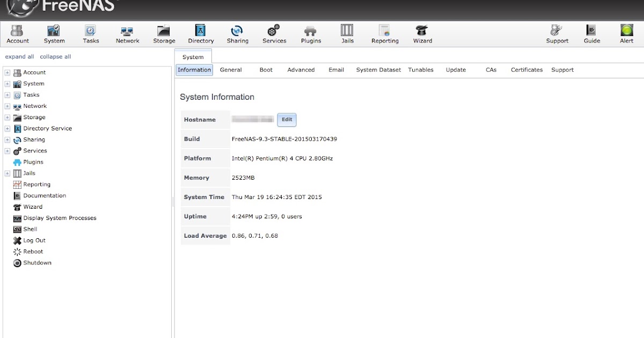
Task: Open the Jails toolbar icon
Action: [347, 34]
